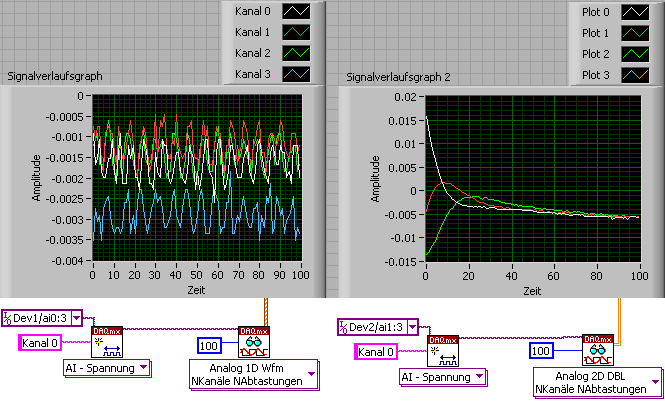Select the Plot 0 legend label
This screenshot has height=405, width=665.
tap(595, 12)
